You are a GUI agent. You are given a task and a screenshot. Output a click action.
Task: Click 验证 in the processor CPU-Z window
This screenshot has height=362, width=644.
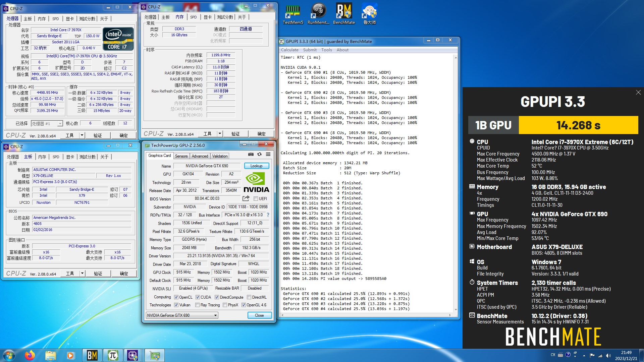pos(98,135)
